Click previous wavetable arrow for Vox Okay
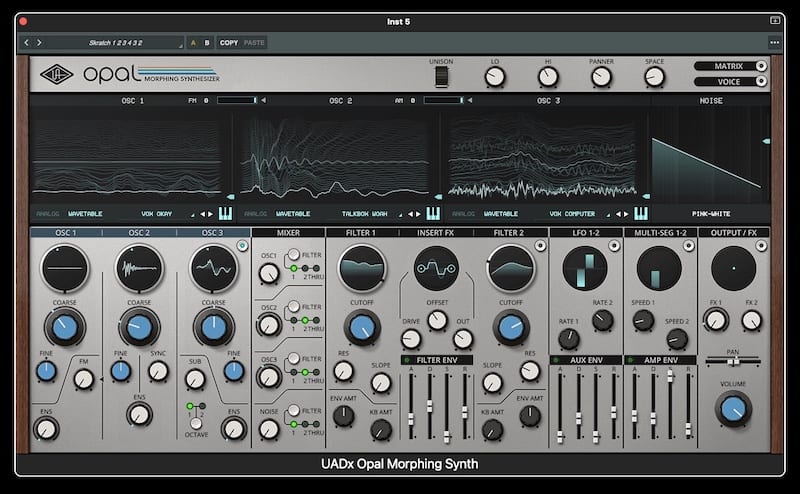Image resolution: width=800 pixels, height=494 pixels. (203, 214)
